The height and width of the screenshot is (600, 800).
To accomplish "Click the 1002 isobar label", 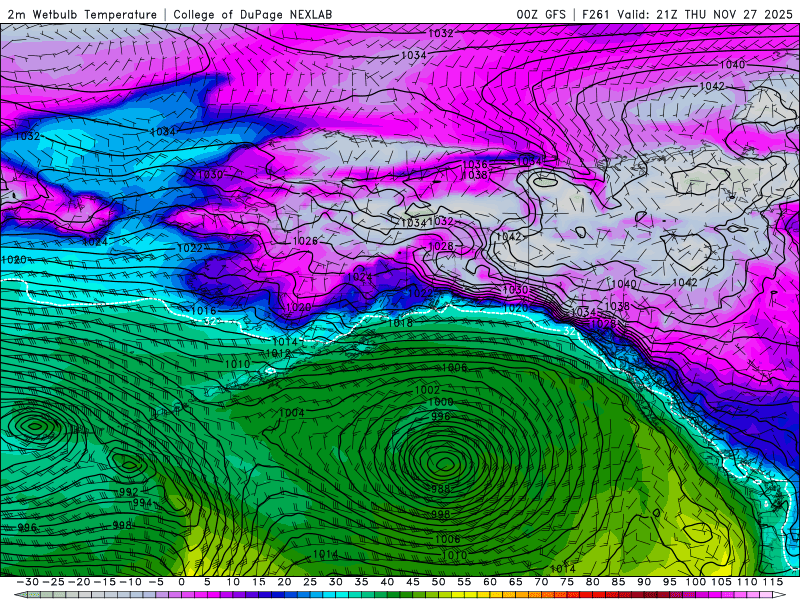I will click(x=427, y=390).
